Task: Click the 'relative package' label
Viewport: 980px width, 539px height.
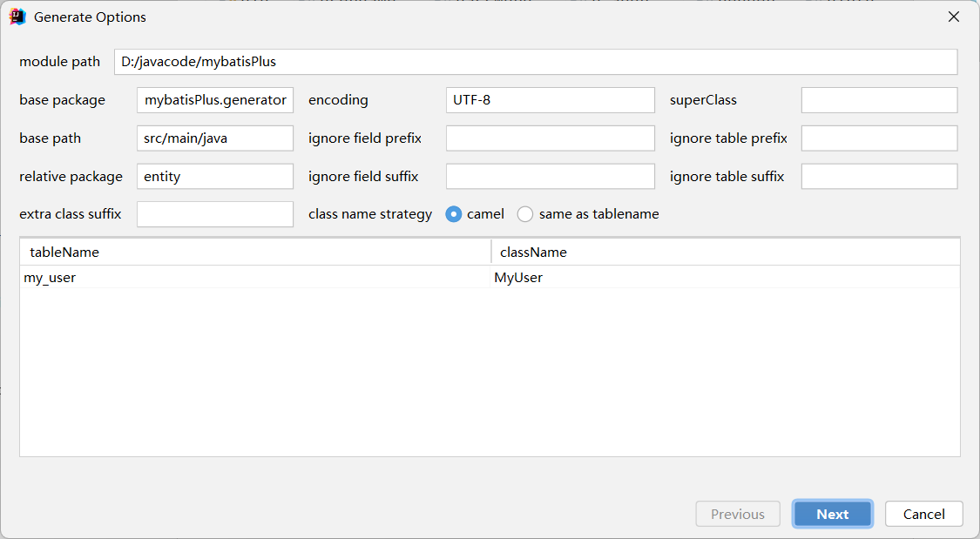Action: [x=71, y=177]
